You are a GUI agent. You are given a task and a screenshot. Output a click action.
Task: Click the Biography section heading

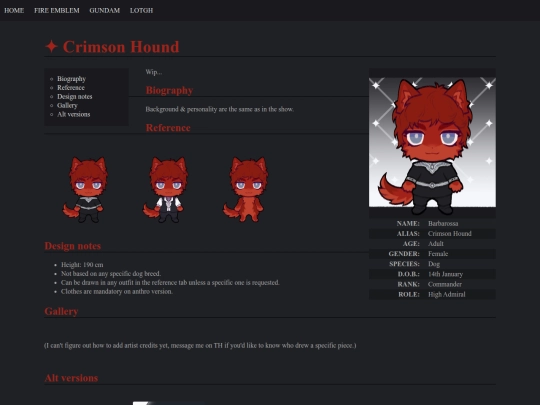point(169,90)
